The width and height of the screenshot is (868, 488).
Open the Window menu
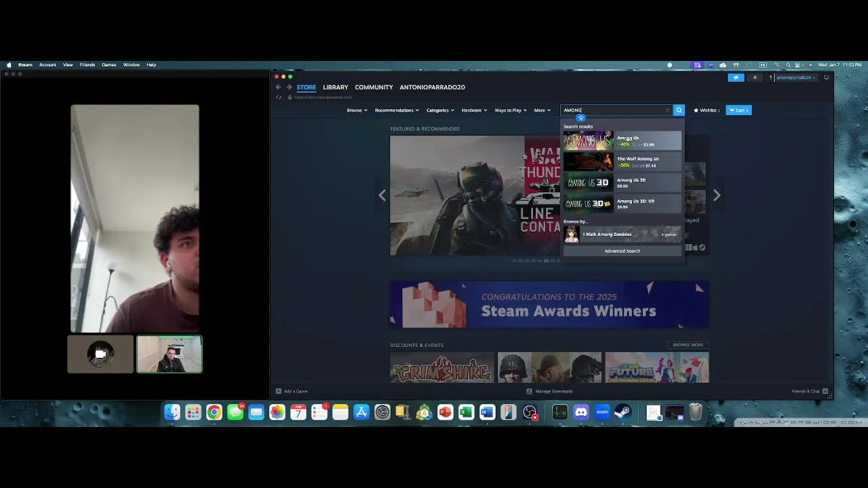pos(132,65)
